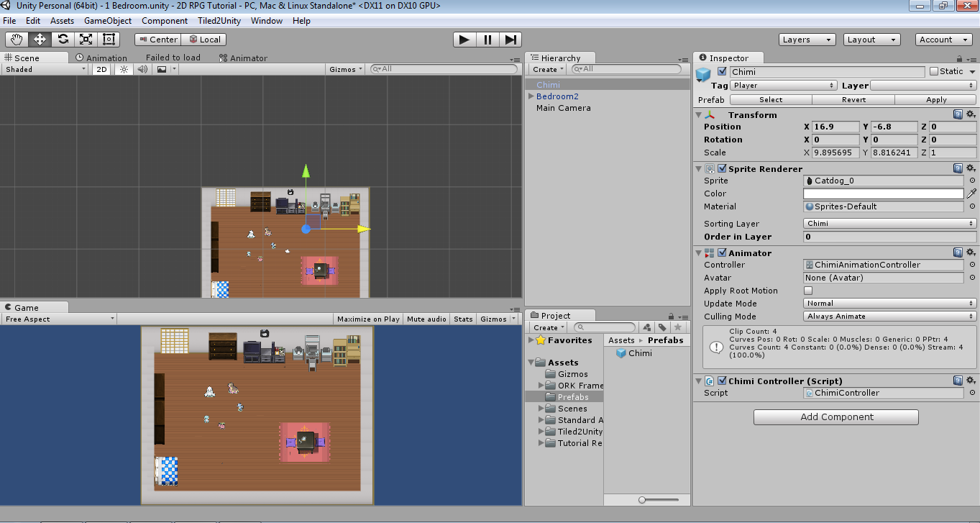Switch to the Animator tab

(x=243, y=58)
